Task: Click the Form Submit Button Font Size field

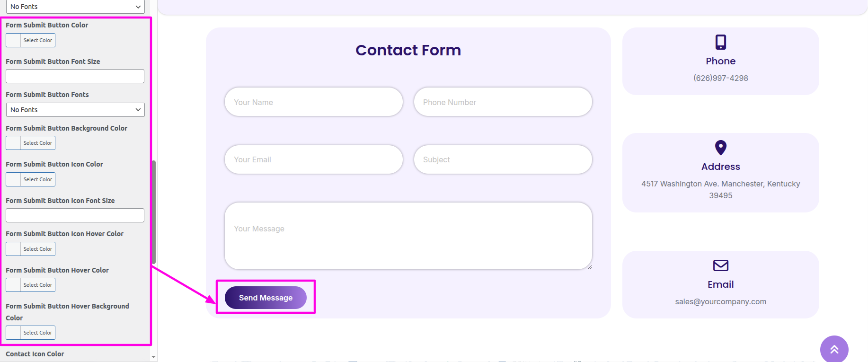Action: coord(75,76)
